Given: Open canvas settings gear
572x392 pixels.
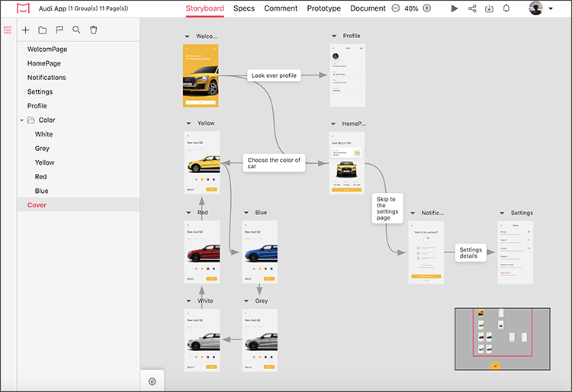Looking at the screenshot, I should pos(152,381).
